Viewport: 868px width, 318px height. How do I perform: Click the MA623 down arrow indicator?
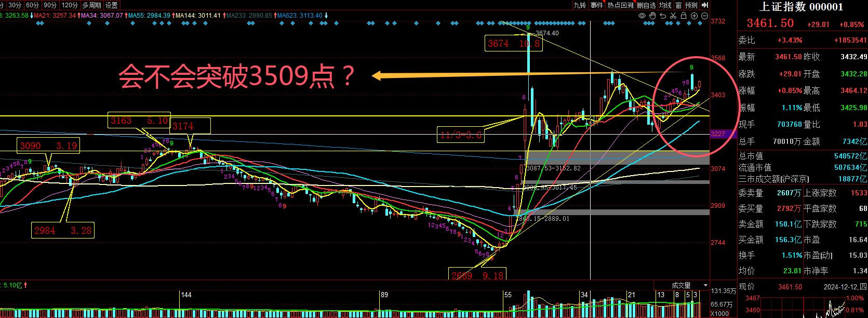click(x=326, y=16)
